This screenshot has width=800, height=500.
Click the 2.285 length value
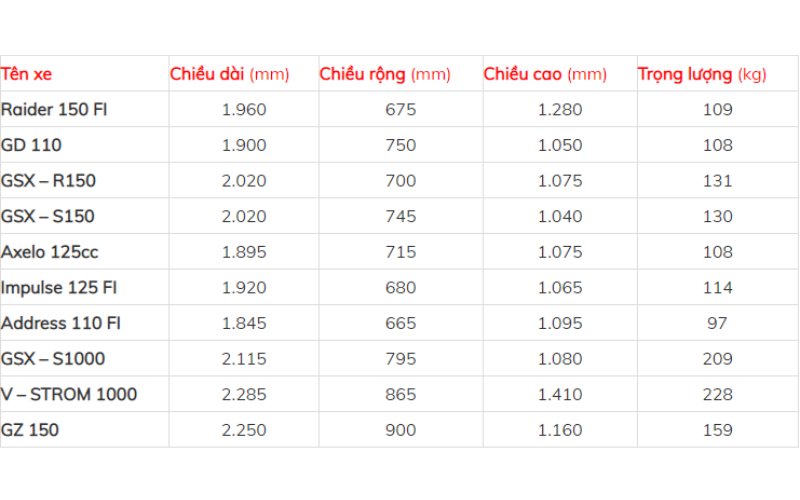(243, 394)
